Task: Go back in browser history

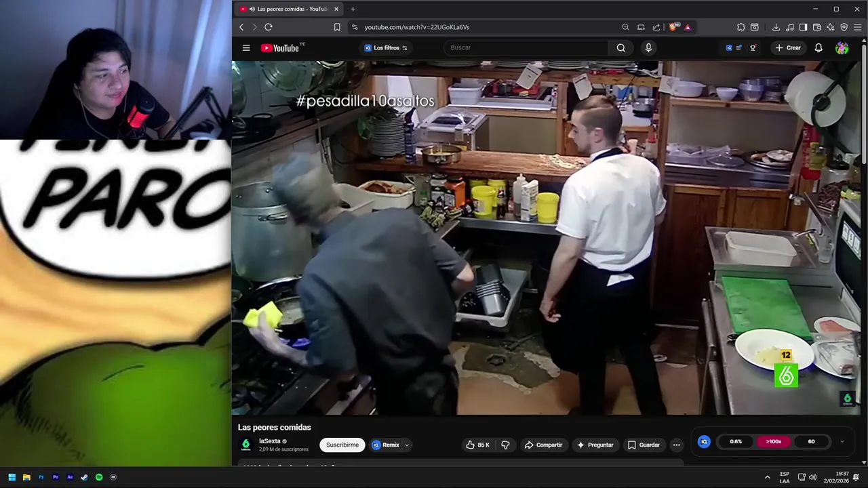Action: pos(241,27)
